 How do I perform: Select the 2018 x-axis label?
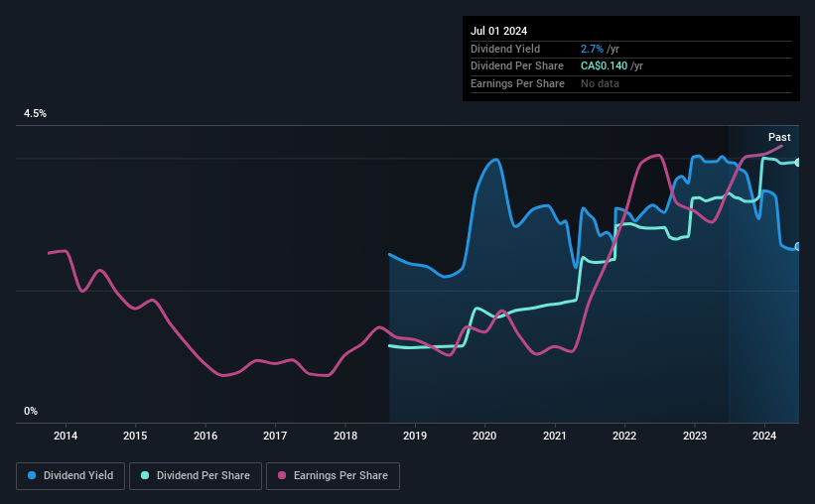pos(345,436)
